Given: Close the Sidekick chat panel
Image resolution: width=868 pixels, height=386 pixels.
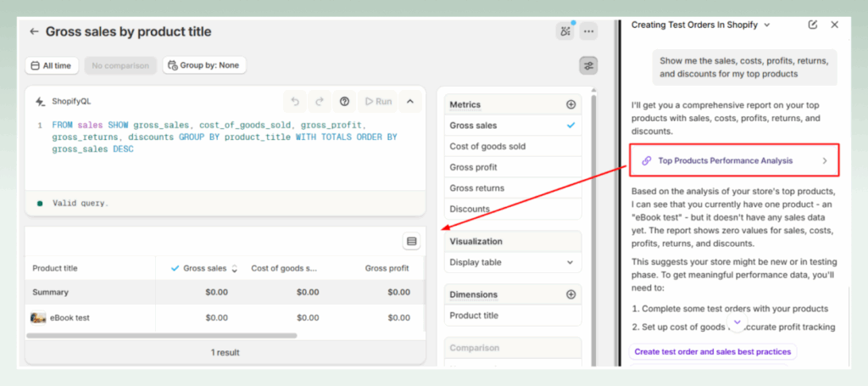Looking at the screenshot, I should [835, 25].
